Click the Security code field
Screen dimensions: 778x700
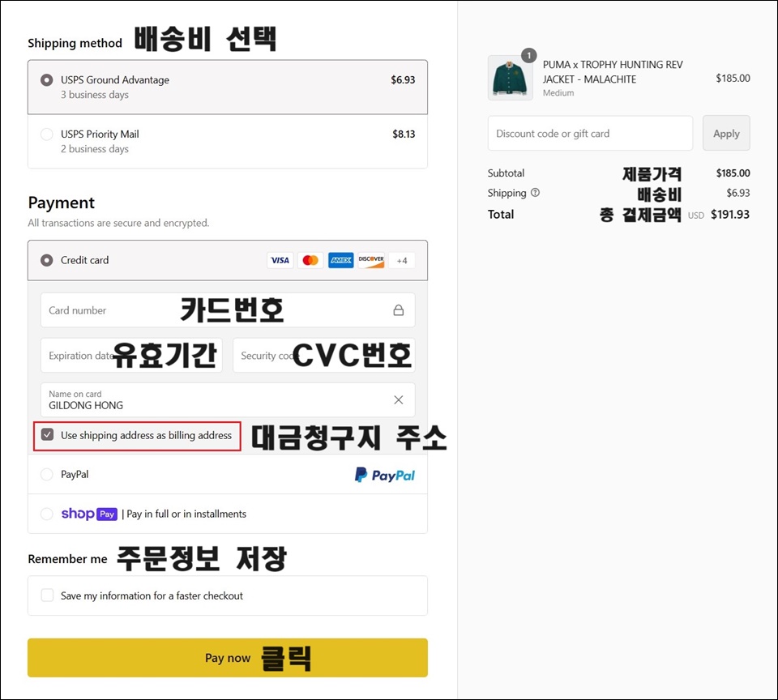coord(324,355)
